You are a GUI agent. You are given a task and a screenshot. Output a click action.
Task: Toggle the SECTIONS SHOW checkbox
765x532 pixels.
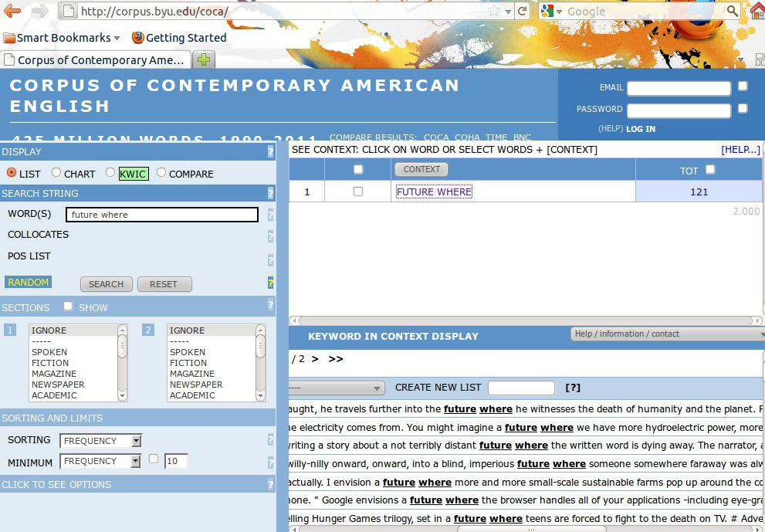coord(68,306)
